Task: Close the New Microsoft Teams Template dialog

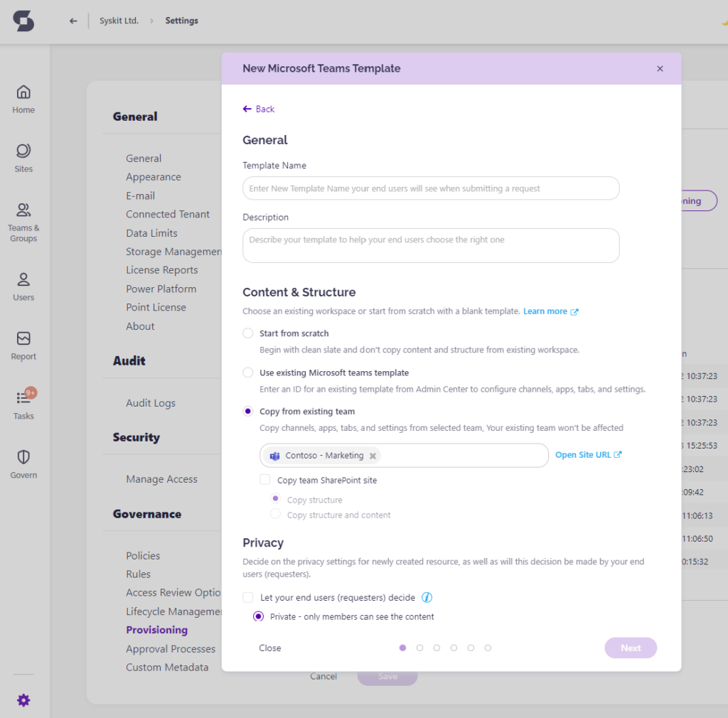Action: [660, 69]
